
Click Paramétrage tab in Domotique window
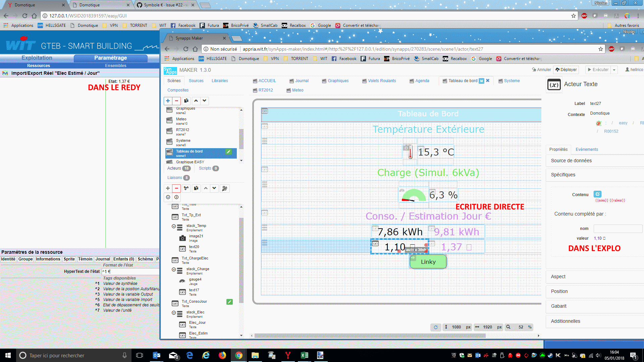click(110, 58)
